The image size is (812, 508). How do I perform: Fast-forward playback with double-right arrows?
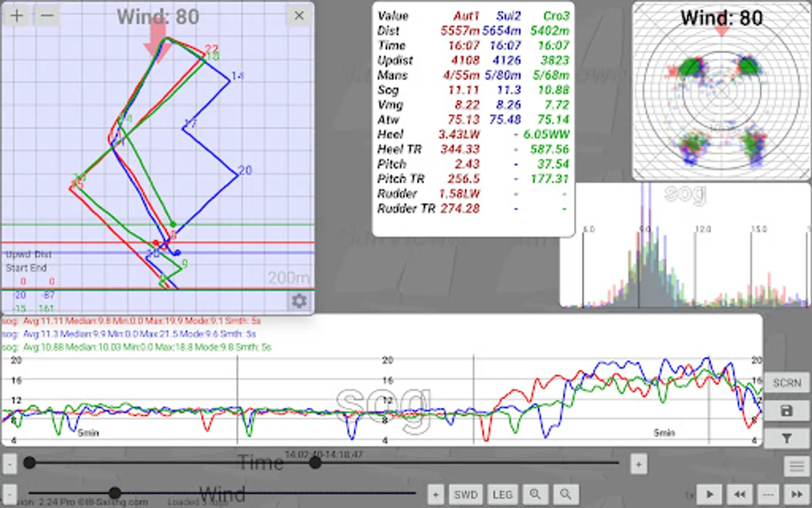click(797, 494)
